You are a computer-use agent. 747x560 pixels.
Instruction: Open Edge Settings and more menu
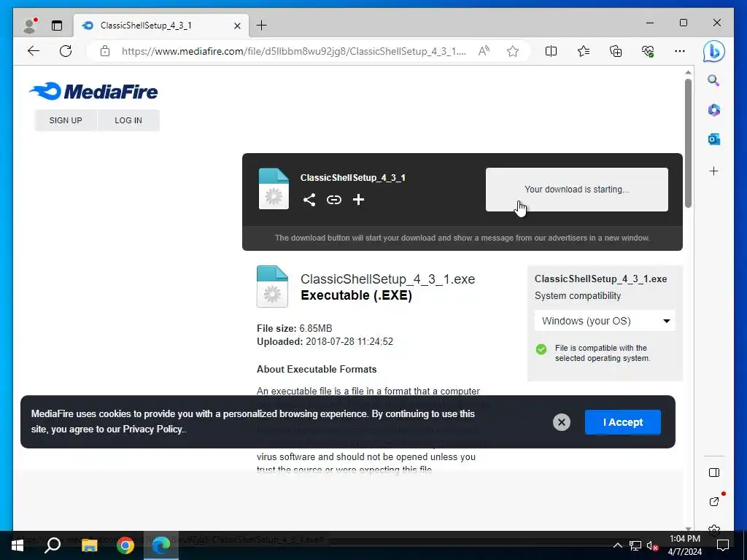click(680, 51)
